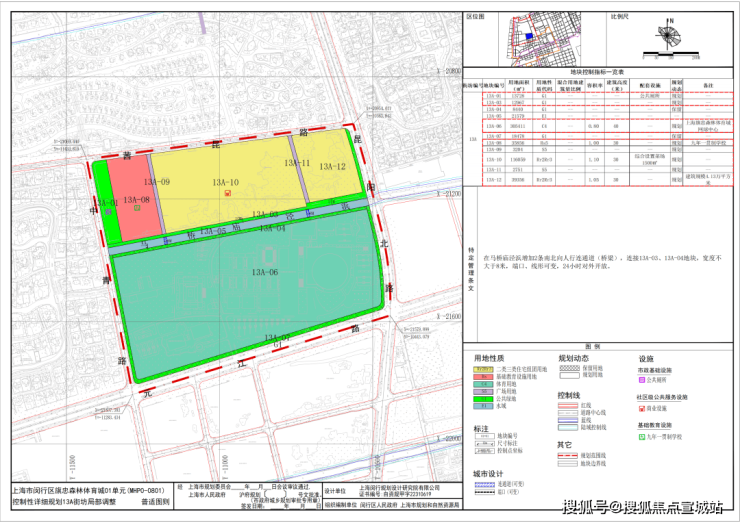This screenshot has height=523, width=740.
Task: Click the 比例尺 label
Action: point(620,17)
